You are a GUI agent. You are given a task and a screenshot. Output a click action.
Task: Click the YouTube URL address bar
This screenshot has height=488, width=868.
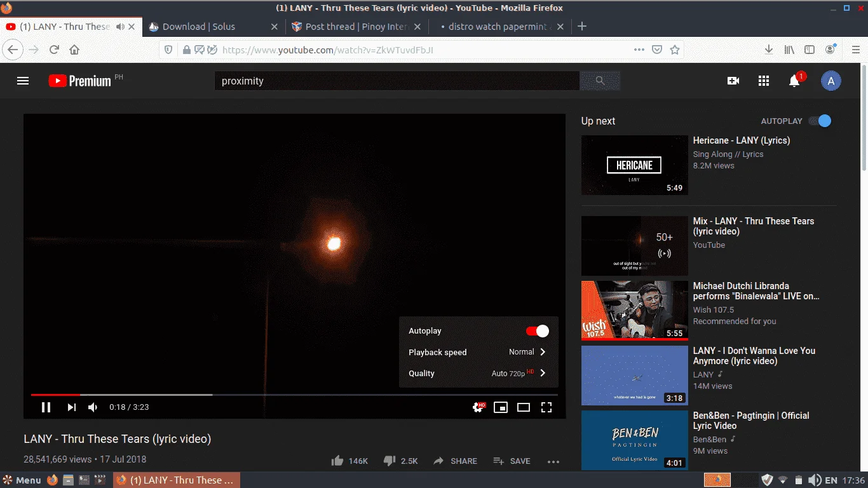[423, 50]
